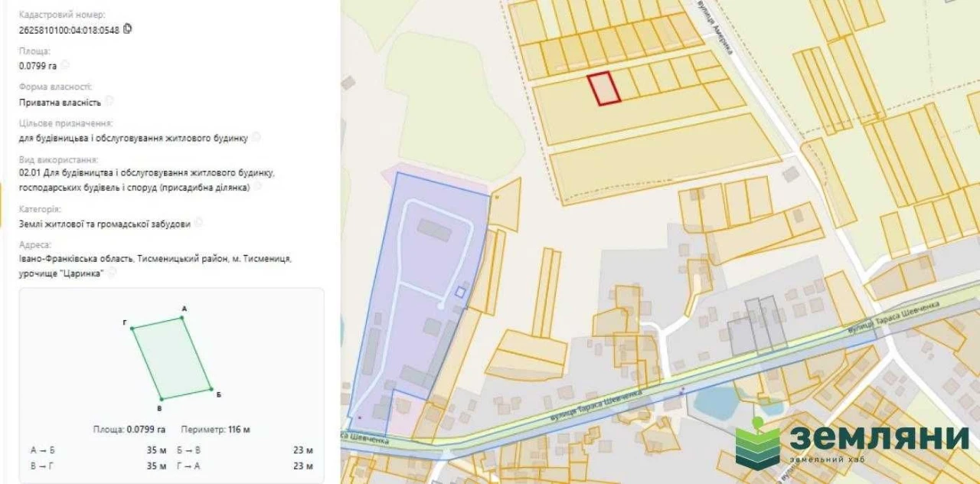
Task: Click the copy icon after урочище "Царинка"
Action: point(112,273)
